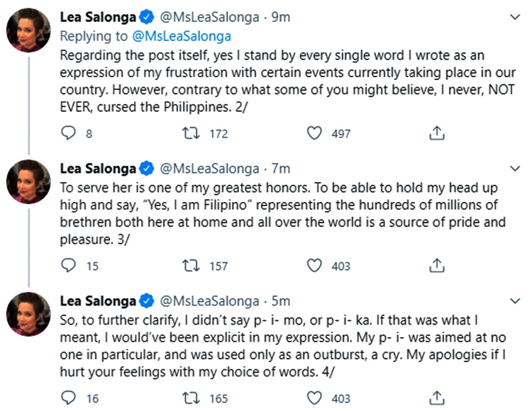Share the tweet ending 4/
The image size is (532, 411).
click(x=437, y=398)
